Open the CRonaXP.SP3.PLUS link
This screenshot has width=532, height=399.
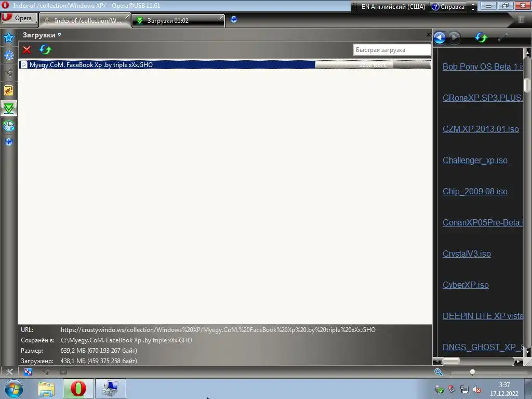pos(483,98)
